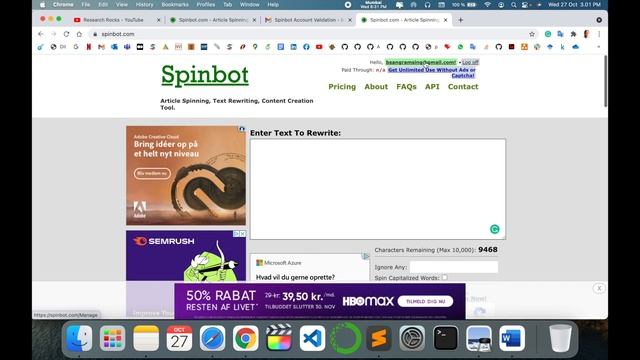The image size is (640, 360).
Task: Open the Pricing page
Action: click(x=342, y=87)
